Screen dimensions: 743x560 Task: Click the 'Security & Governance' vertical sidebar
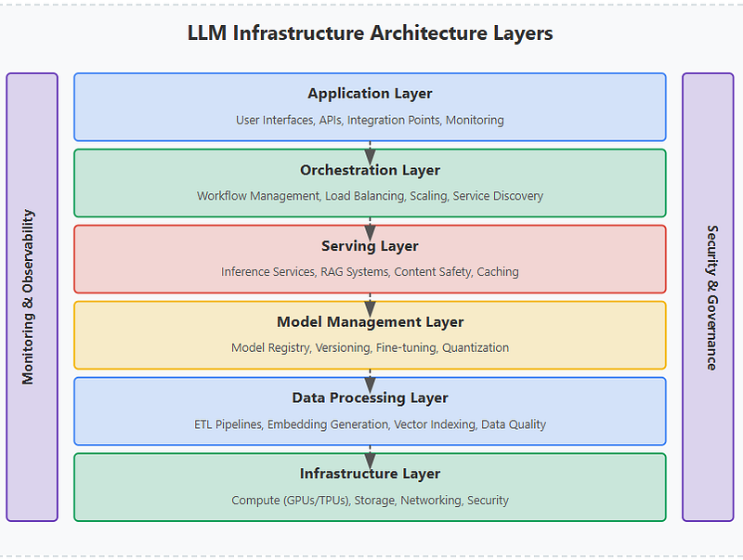[x=709, y=297]
